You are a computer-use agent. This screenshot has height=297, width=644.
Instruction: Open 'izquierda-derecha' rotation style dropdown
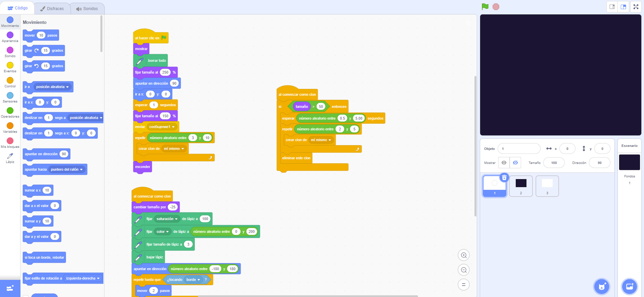point(83,279)
